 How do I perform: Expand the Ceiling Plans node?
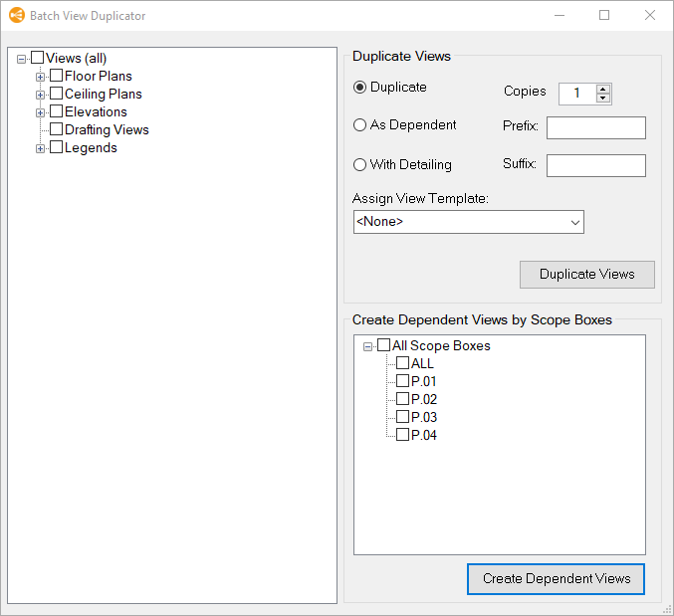click(x=40, y=95)
